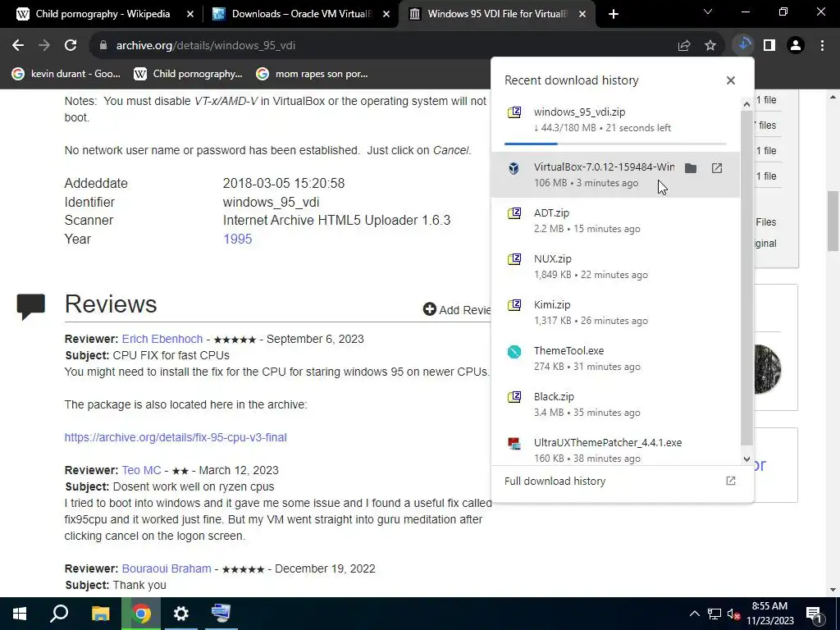Open the Windows Start menu
840x630 pixels.
[x=20, y=614]
